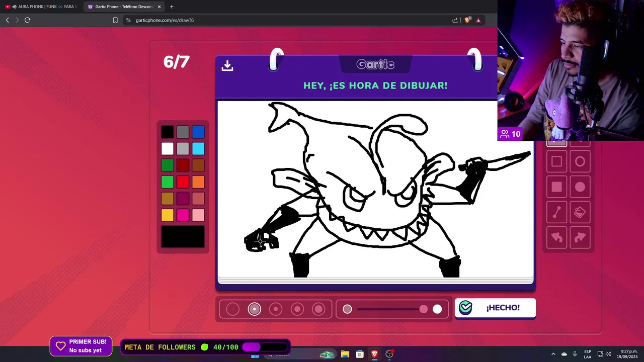
Task: Pick the white color swatch
Action: (168, 149)
